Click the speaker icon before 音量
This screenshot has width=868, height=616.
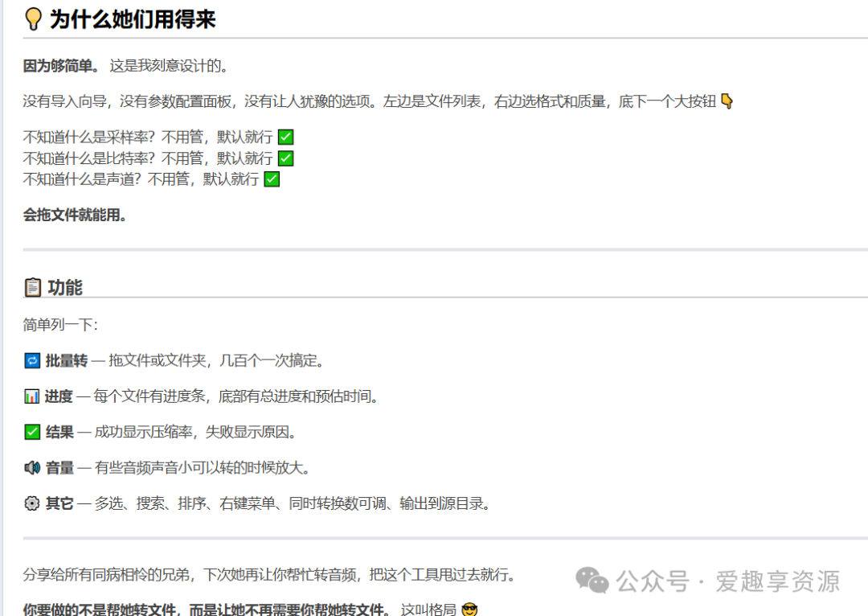pos(33,468)
